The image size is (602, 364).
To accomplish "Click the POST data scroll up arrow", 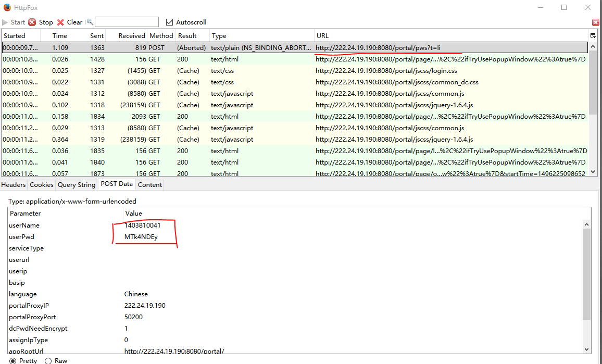I will (x=587, y=224).
